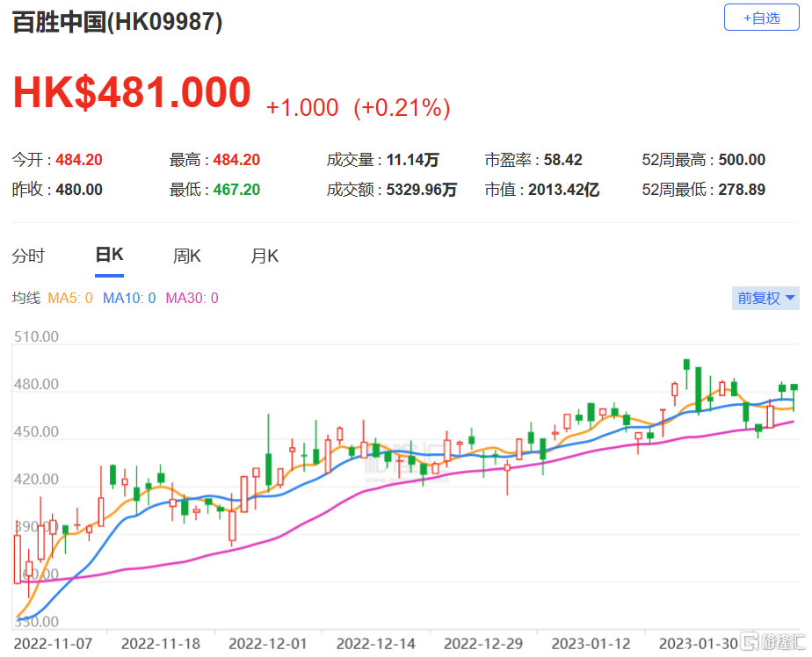The image size is (812, 657).
Task: Open the 周K weekly chart tab
Action: 187,256
